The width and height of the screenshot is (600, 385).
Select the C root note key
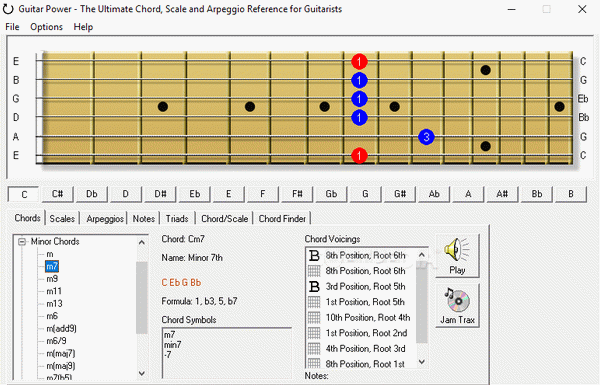[24, 194]
